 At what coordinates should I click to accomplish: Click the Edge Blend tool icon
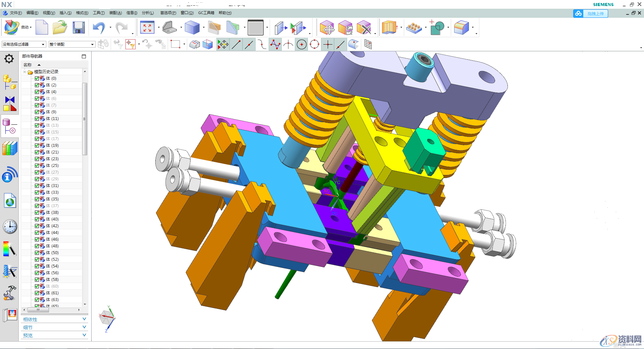461,27
